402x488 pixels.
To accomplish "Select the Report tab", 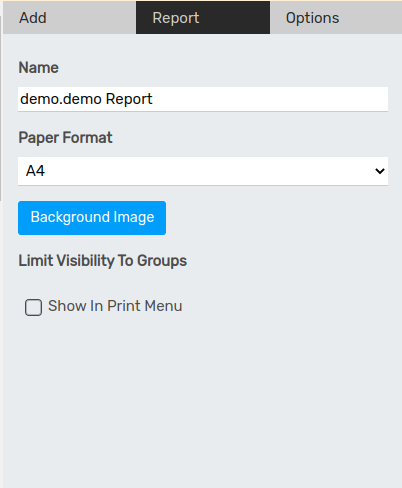I will point(203,18).
